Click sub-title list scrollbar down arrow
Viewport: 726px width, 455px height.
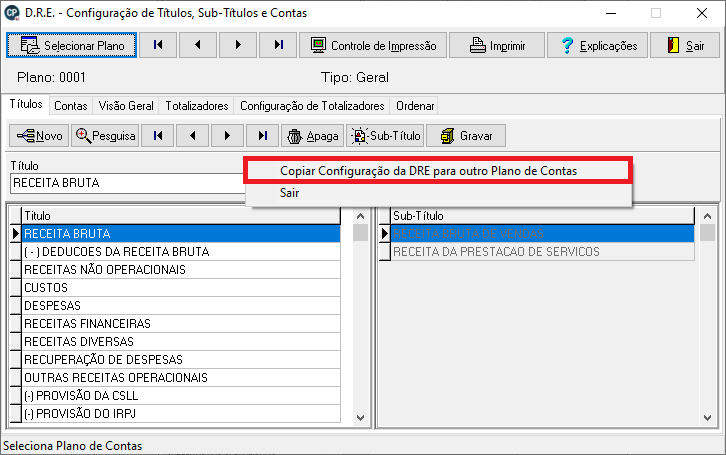point(707,418)
